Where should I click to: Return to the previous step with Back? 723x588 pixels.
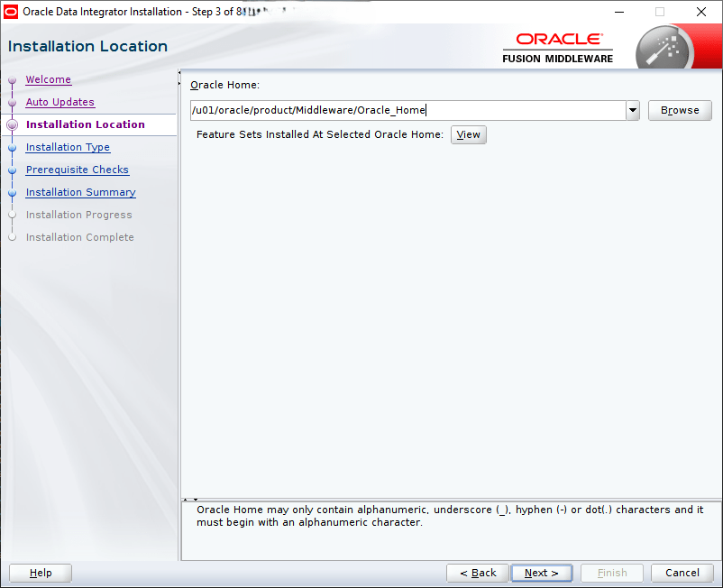pyautogui.click(x=478, y=573)
